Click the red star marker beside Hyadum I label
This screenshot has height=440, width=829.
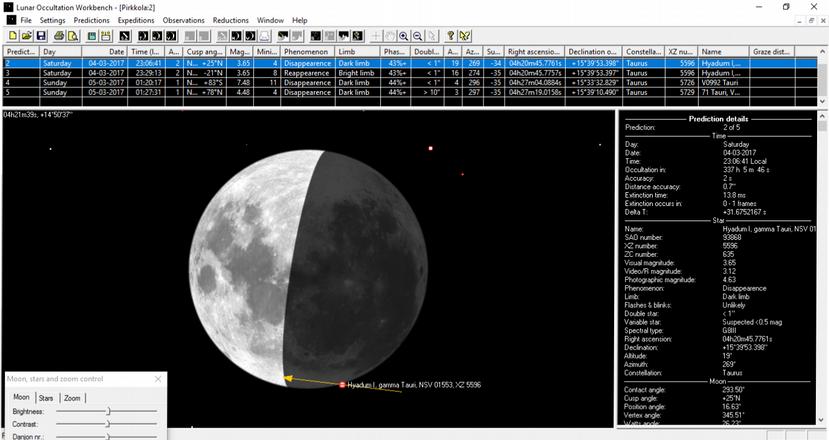tap(342, 385)
